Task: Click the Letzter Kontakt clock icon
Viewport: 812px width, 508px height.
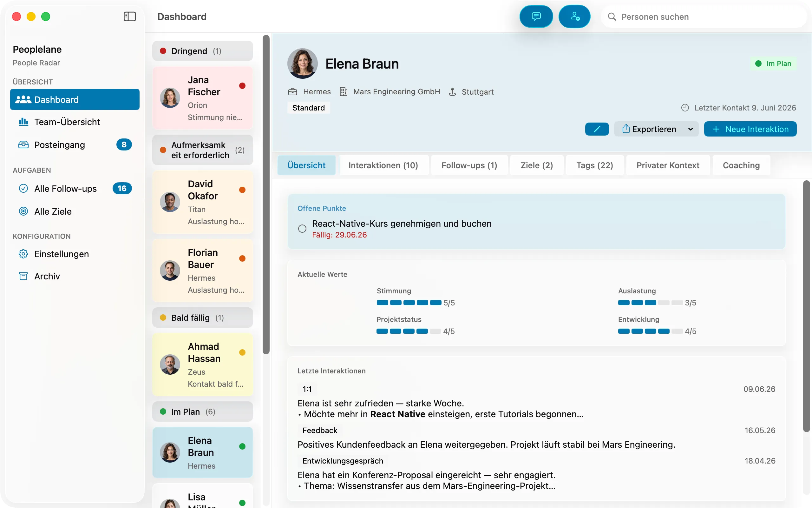Action: [x=685, y=108]
